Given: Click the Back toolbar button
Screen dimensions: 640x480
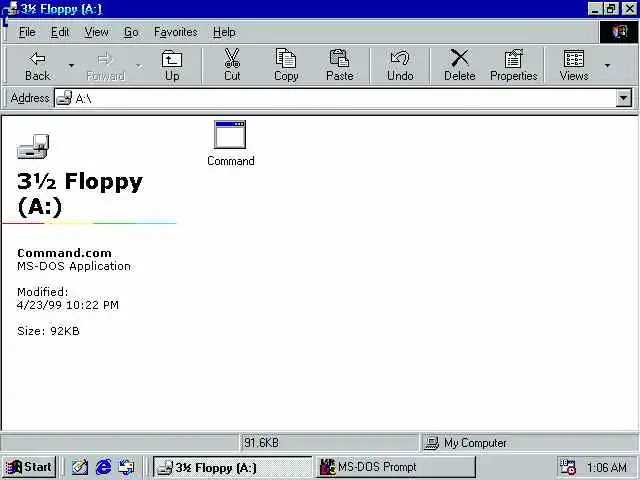Looking at the screenshot, I should [x=38, y=65].
